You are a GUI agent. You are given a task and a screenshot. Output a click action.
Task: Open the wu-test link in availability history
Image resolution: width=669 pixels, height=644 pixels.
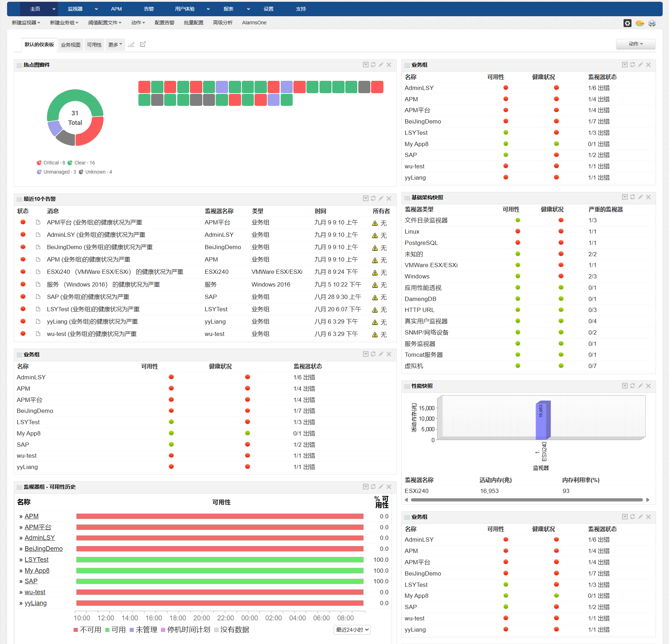[x=35, y=592]
